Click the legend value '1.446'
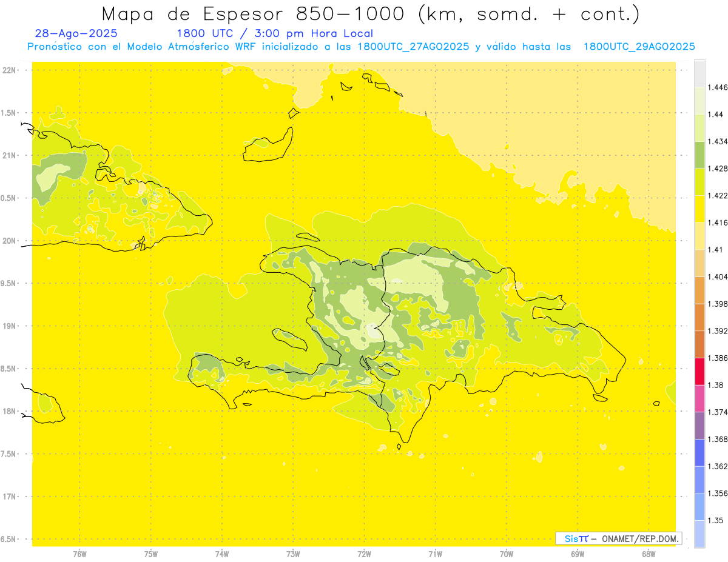 pyautogui.click(x=716, y=87)
